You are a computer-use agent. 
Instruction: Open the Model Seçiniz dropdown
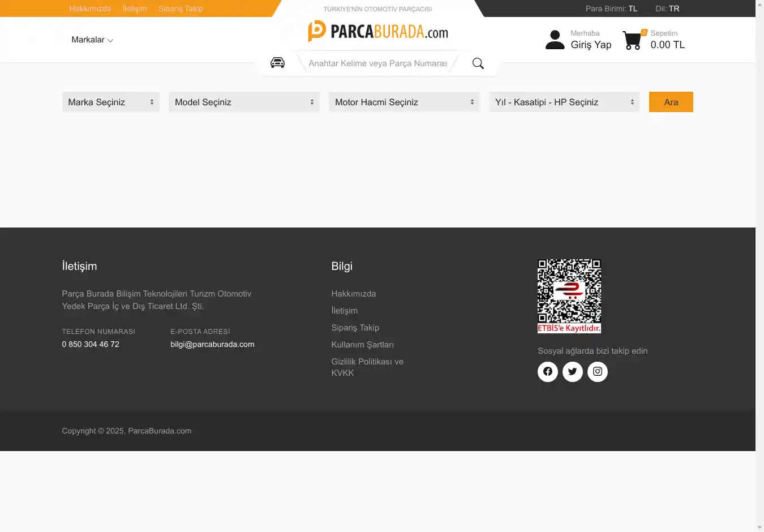pyautogui.click(x=244, y=102)
